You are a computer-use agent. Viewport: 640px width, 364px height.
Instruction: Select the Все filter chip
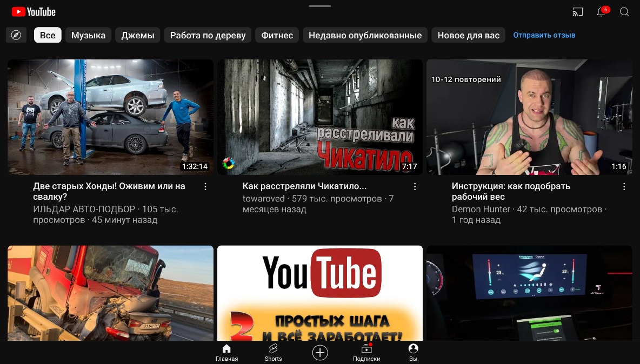48,35
